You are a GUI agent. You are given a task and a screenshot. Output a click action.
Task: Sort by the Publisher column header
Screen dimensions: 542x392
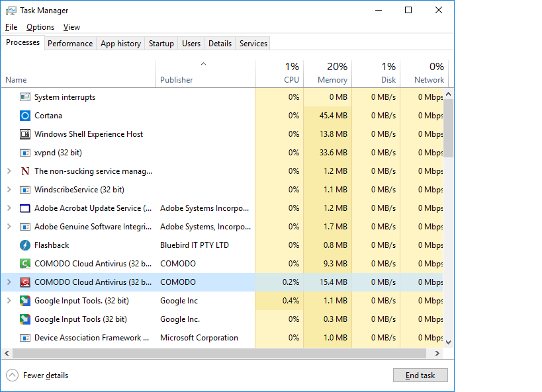pyautogui.click(x=177, y=79)
